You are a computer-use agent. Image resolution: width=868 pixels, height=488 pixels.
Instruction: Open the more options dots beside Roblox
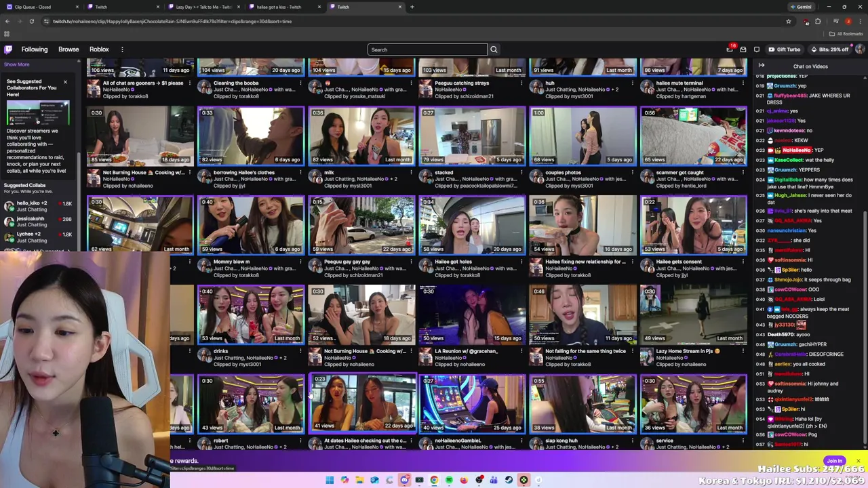pyautogui.click(x=122, y=49)
